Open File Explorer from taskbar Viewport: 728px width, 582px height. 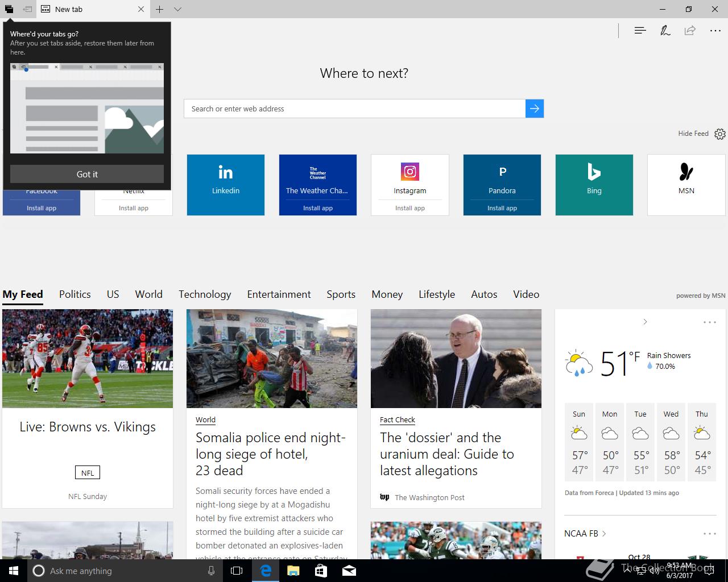[x=293, y=571]
